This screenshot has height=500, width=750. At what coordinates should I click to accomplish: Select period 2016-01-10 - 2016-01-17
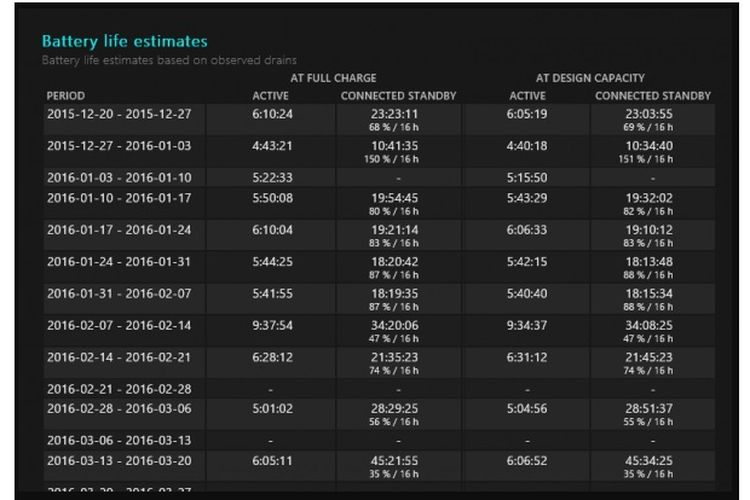coord(118,198)
